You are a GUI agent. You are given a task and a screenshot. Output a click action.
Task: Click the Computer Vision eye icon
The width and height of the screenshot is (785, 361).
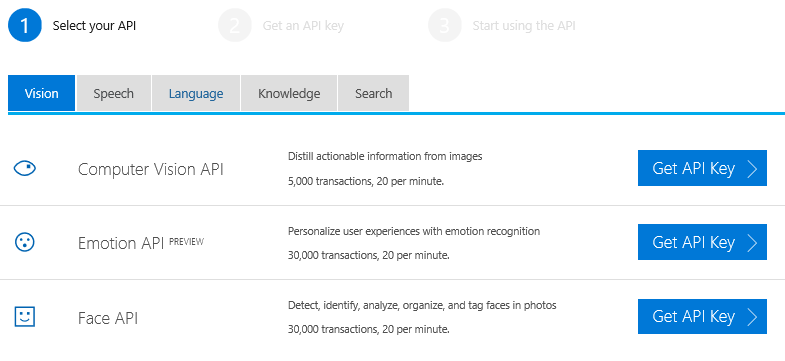tap(25, 169)
